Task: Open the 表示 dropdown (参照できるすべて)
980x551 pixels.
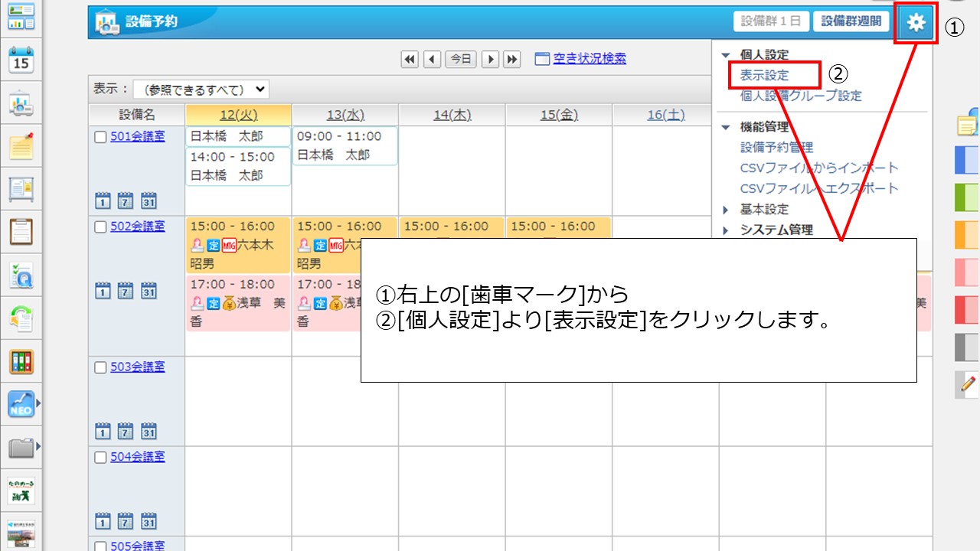Action: click(x=201, y=90)
